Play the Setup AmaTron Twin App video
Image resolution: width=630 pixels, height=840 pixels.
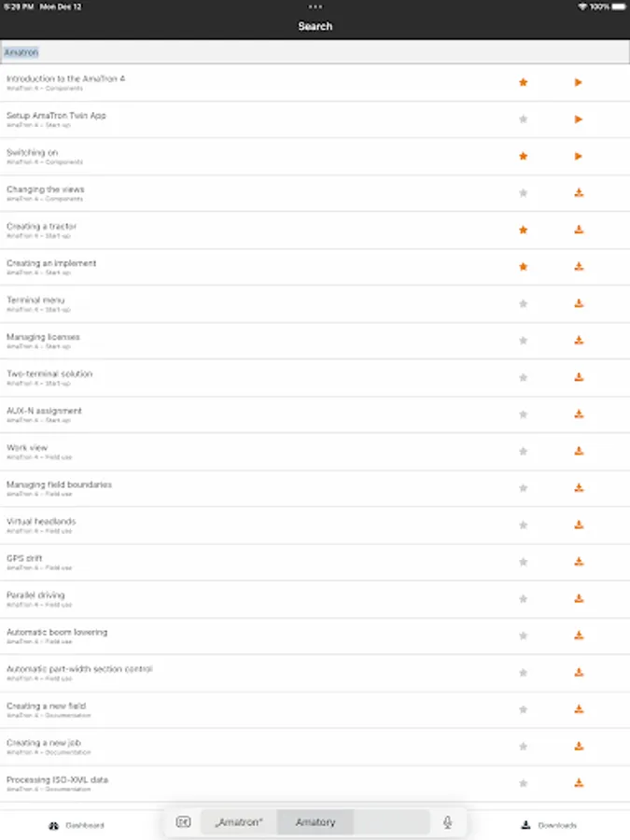coord(578,119)
